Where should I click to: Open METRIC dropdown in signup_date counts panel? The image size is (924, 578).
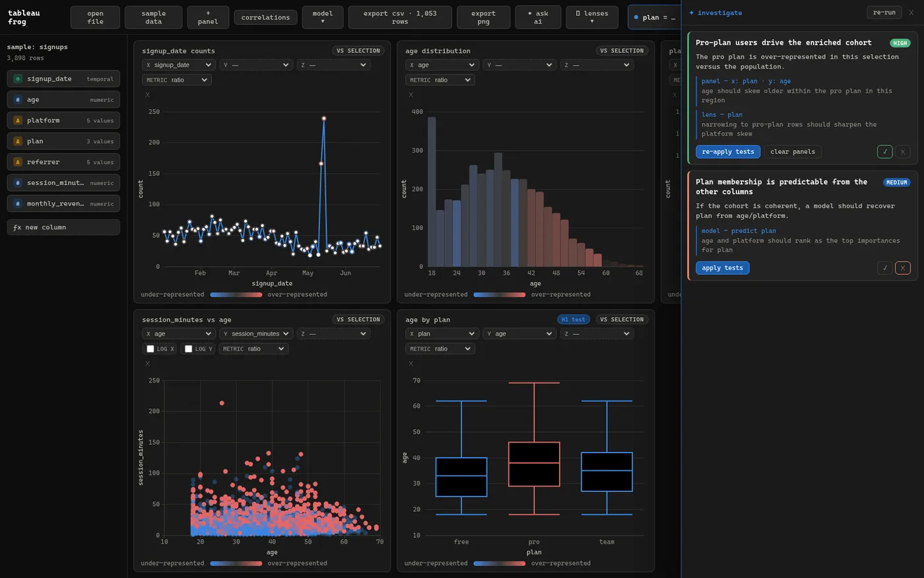[176, 80]
